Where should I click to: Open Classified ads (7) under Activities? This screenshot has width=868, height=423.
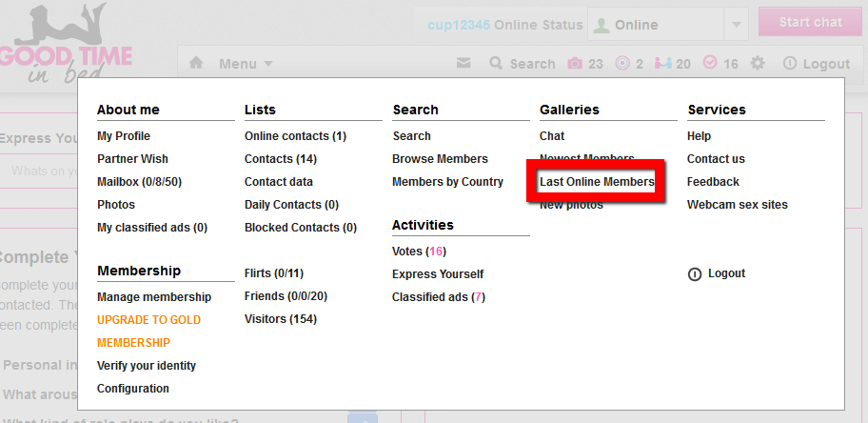click(439, 297)
